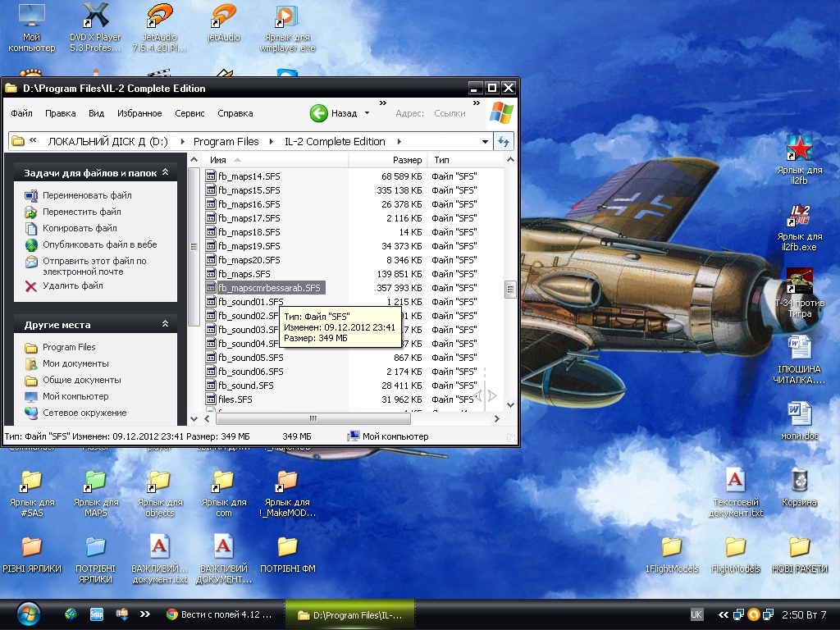The width and height of the screenshot is (840, 630).
Task: Sort files by Имя column header
Action: [276, 160]
